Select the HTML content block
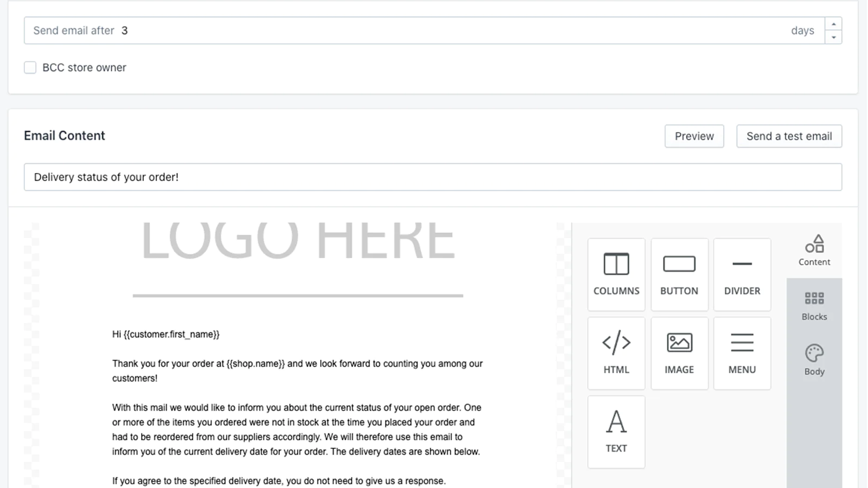Viewport: 868px width, 488px height. point(616,353)
